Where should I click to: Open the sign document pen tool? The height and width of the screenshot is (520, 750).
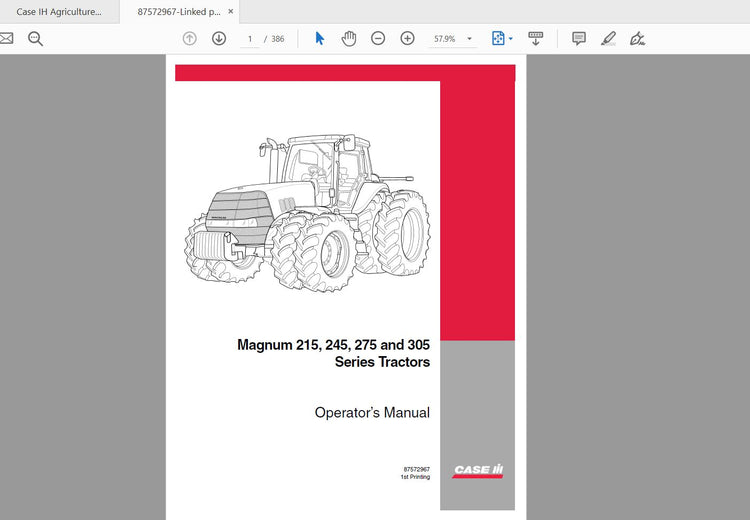637,38
